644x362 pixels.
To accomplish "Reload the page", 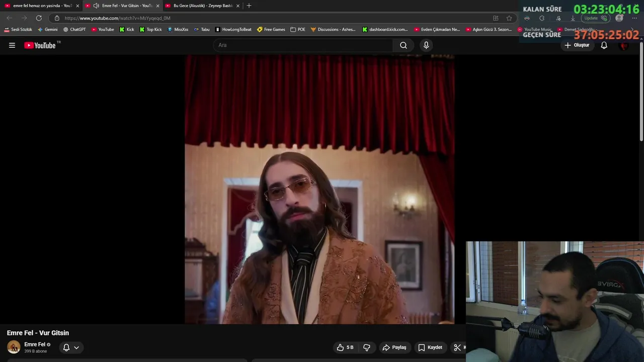I will [39, 18].
